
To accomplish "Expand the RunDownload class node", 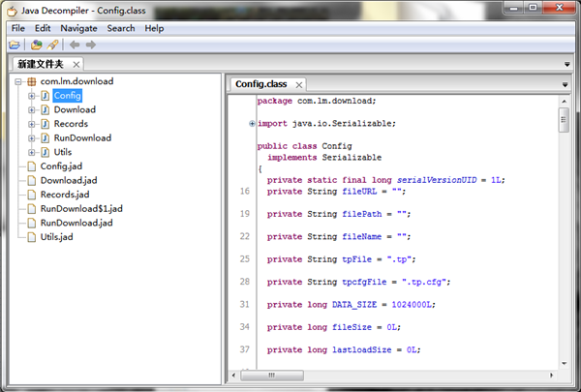I will pyautogui.click(x=31, y=138).
